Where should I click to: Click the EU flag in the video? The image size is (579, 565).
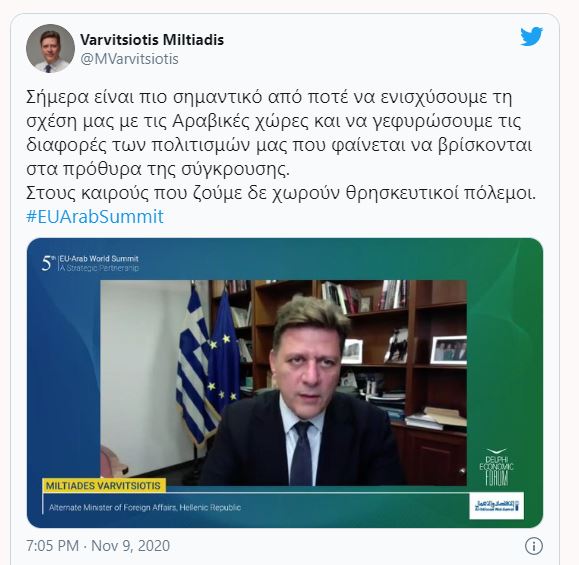click(223, 353)
